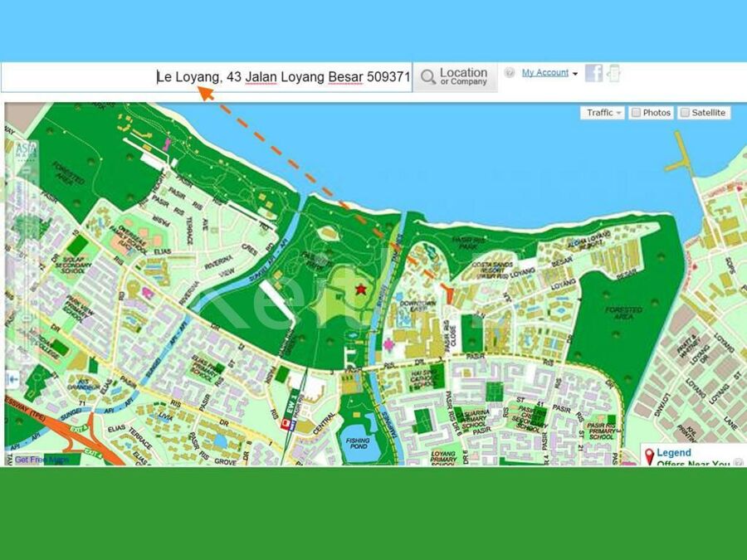Open the help question mark icon
The image size is (747, 560).
pyautogui.click(x=510, y=73)
